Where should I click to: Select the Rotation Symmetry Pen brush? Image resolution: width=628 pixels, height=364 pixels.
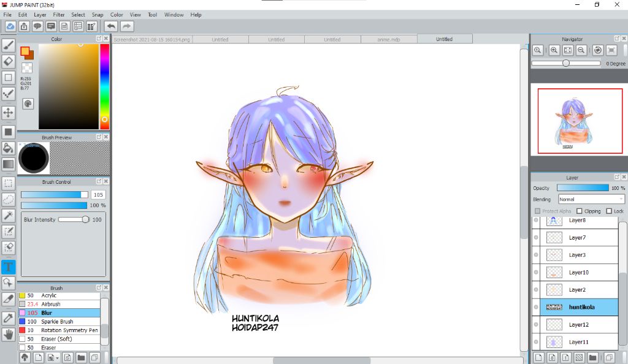(59, 330)
